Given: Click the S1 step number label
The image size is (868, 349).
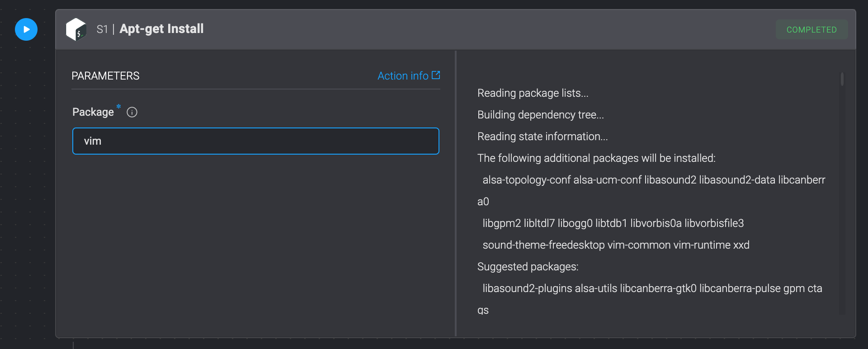Looking at the screenshot, I should click(x=102, y=29).
